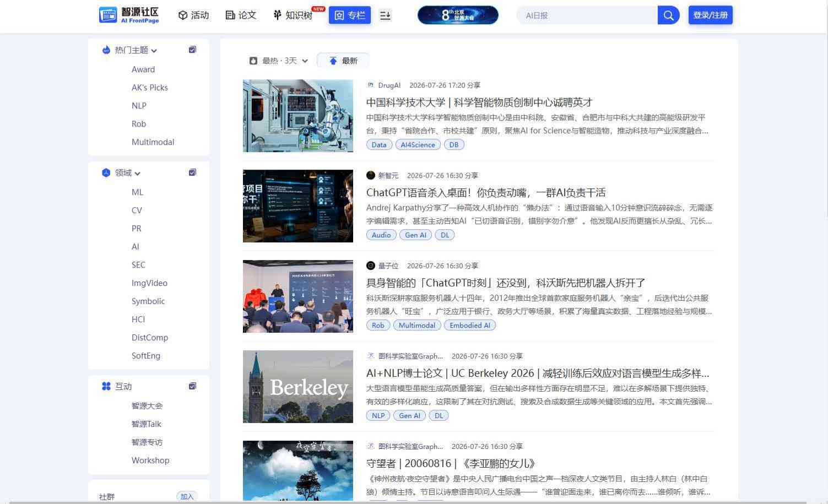
Task: Click the four-dot icon beside 互动
Action: [106, 387]
